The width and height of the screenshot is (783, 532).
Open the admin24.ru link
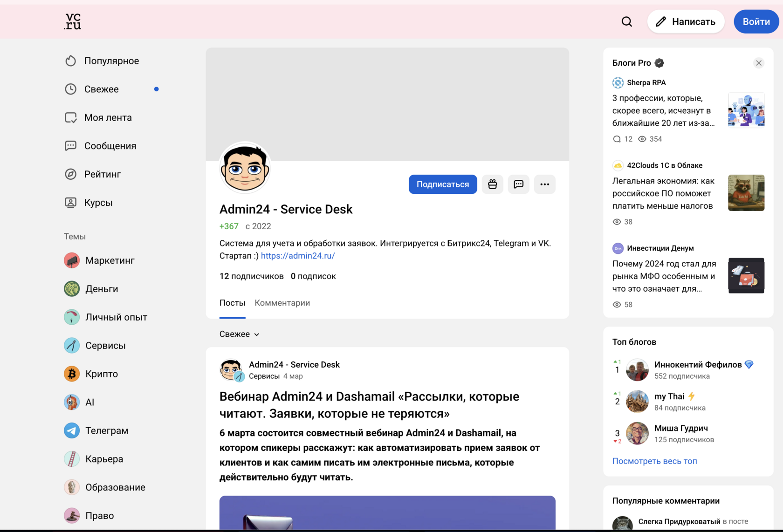(x=298, y=256)
